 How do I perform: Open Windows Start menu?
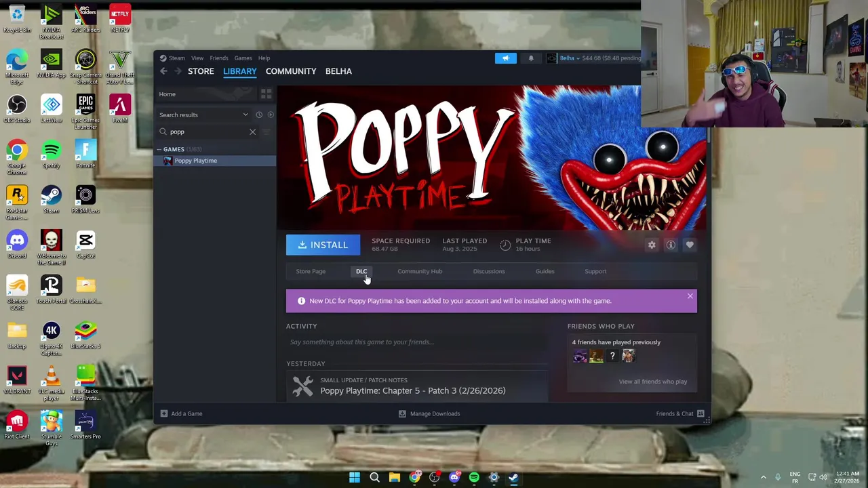pyautogui.click(x=355, y=478)
